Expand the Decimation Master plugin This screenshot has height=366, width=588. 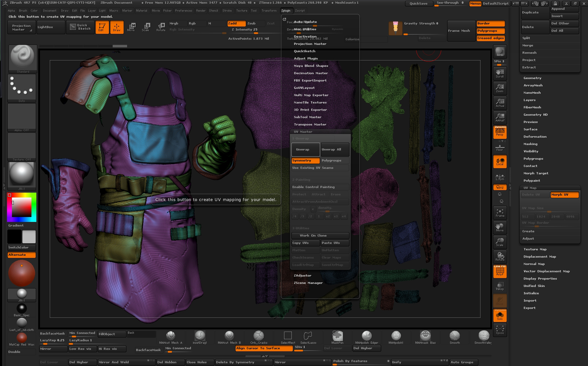click(x=311, y=73)
